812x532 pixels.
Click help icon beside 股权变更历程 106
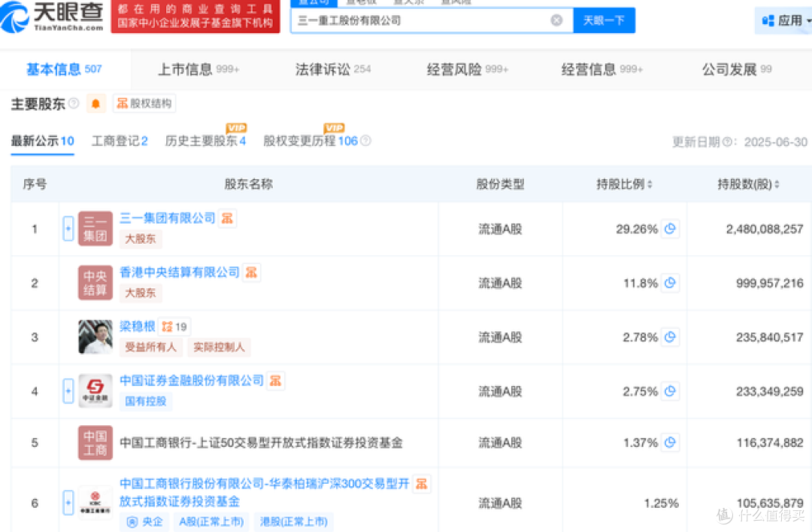(x=365, y=141)
